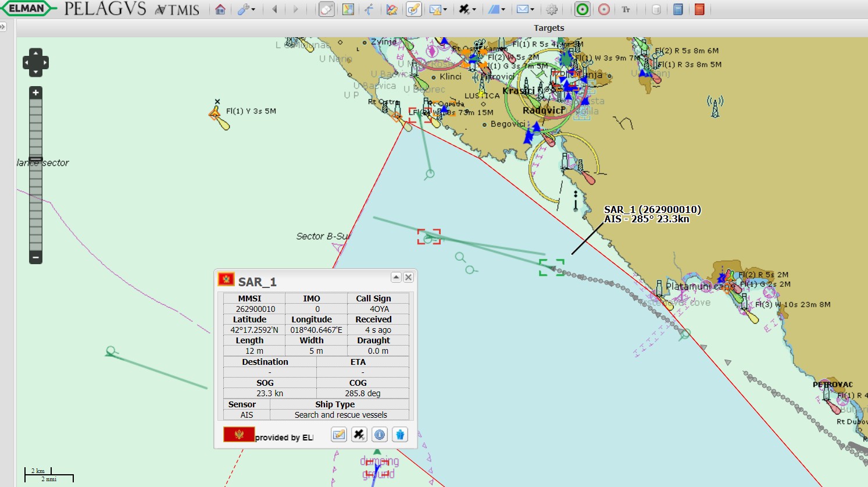Click the zoom slider track
The image size is (868, 487).
click(x=35, y=175)
